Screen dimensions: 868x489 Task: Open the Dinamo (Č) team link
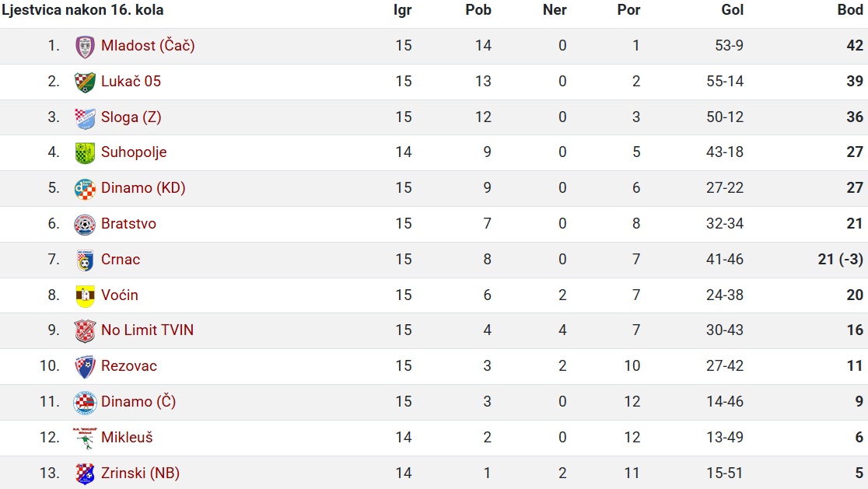point(138,401)
